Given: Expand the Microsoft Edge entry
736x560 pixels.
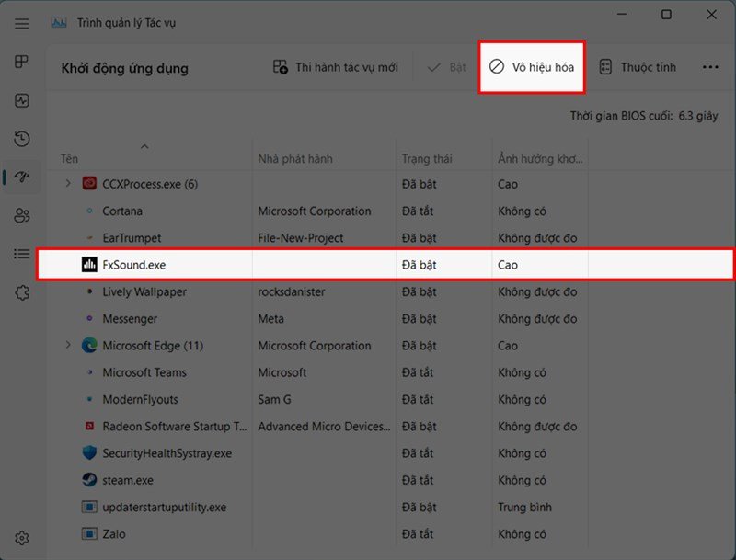Looking at the screenshot, I should point(68,346).
